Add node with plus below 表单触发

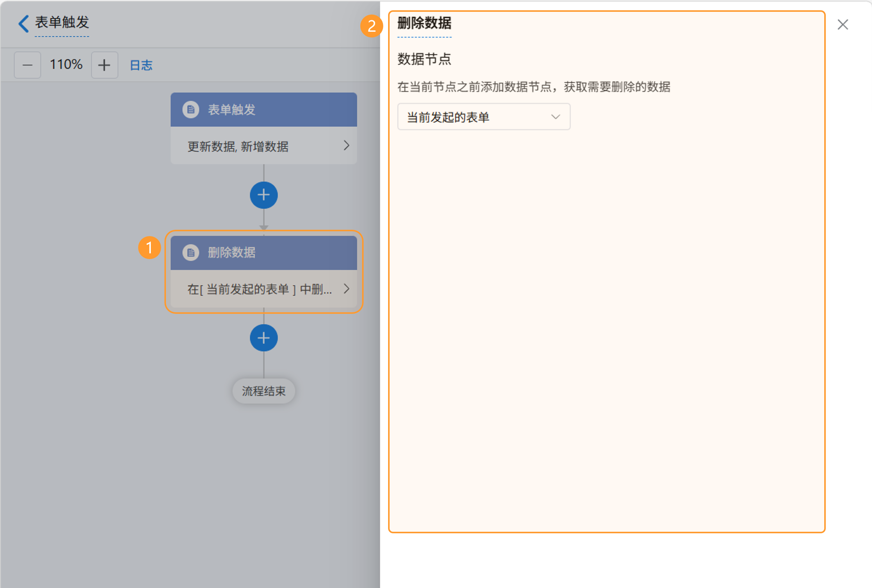(264, 195)
